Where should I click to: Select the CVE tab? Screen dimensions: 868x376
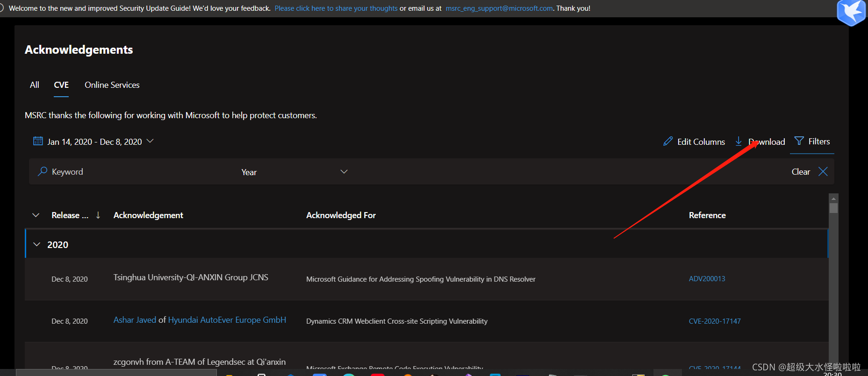[61, 85]
